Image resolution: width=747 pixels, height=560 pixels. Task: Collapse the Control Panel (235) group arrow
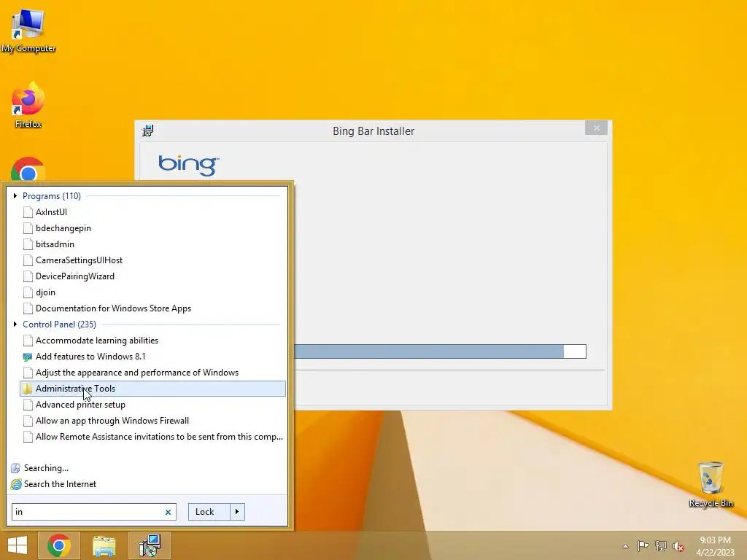15,324
